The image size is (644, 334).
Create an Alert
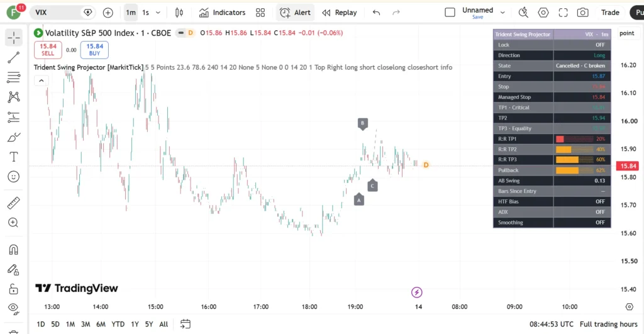click(296, 13)
